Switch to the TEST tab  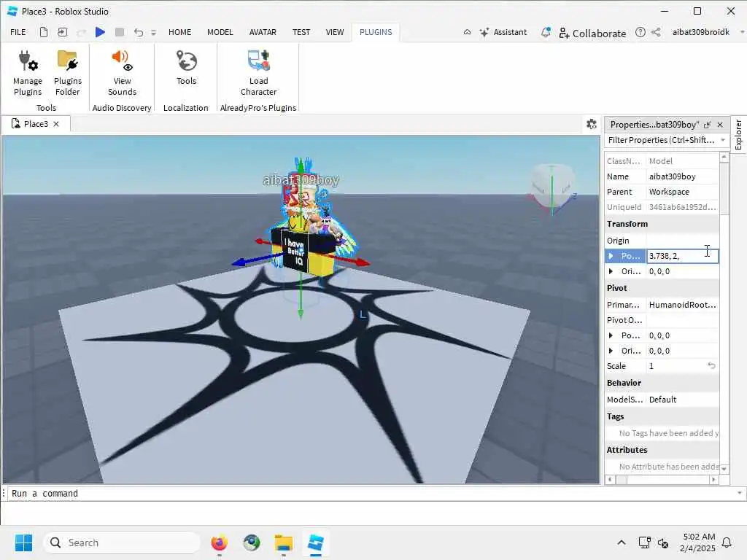click(x=301, y=32)
